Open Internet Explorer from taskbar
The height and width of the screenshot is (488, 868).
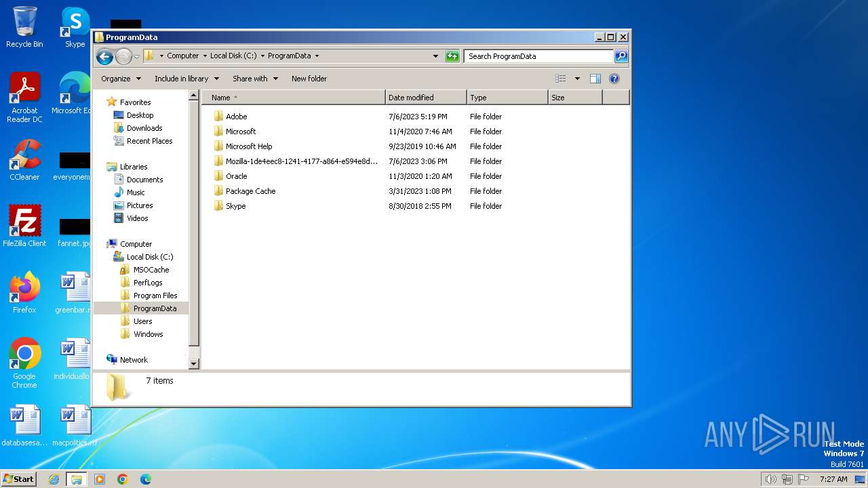[x=54, y=479]
